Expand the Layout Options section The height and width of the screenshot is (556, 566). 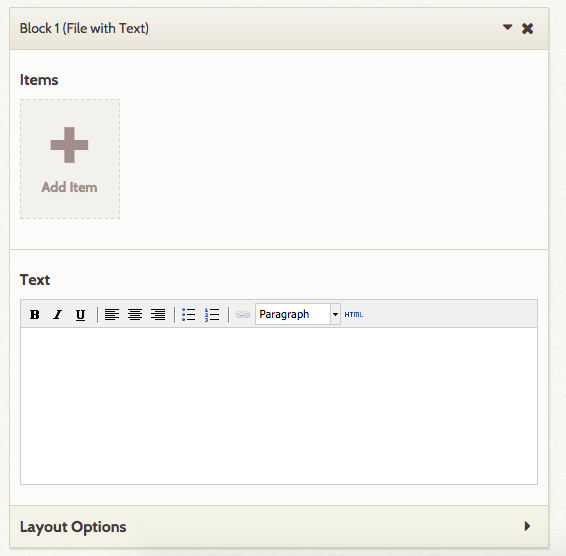[527, 526]
